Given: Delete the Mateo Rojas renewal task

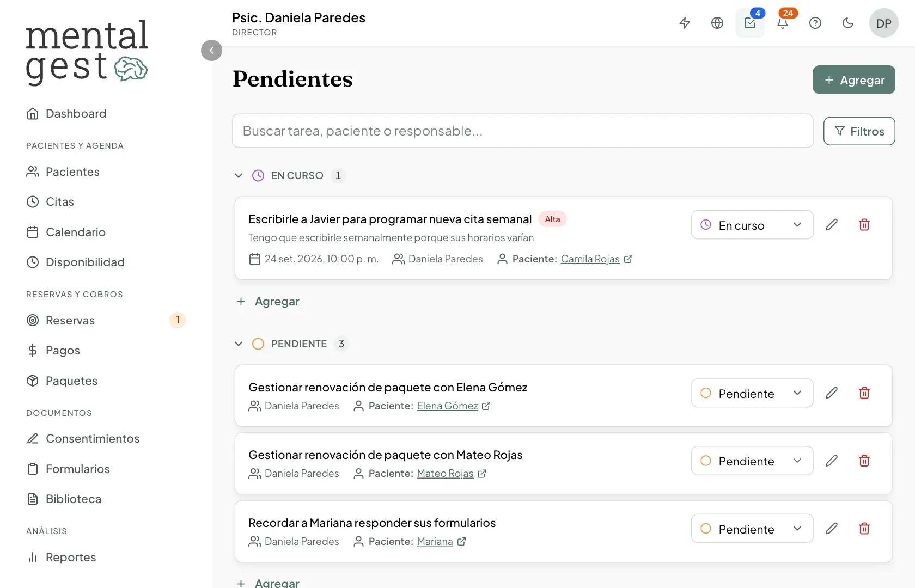Looking at the screenshot, I should tap(864, 461).
